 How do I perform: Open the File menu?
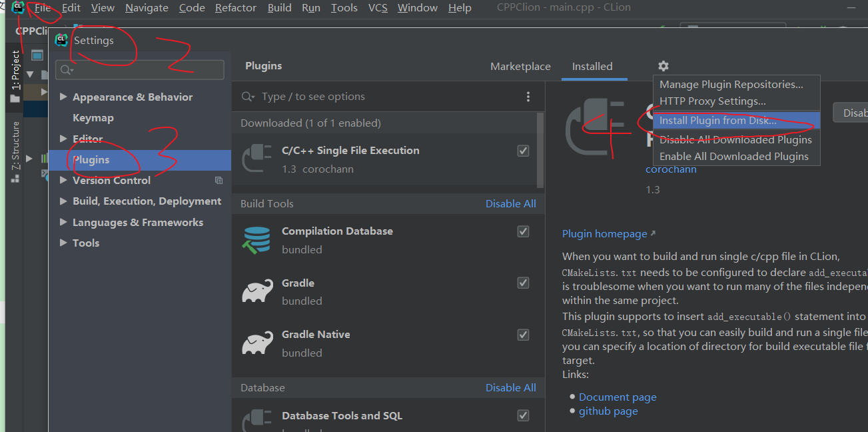tap(43, 8)
